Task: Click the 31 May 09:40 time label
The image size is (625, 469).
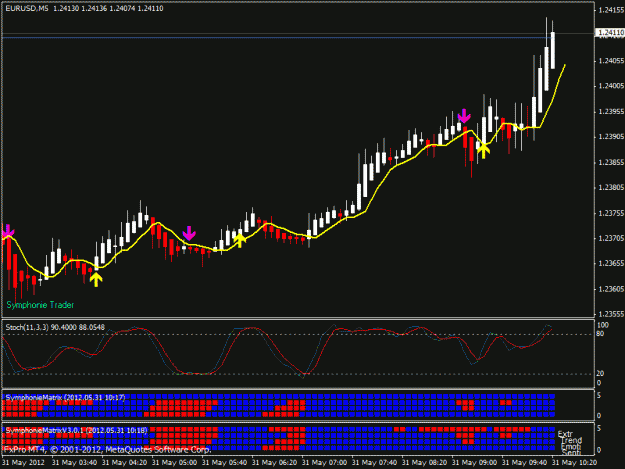Action: [x=524, y=463]
